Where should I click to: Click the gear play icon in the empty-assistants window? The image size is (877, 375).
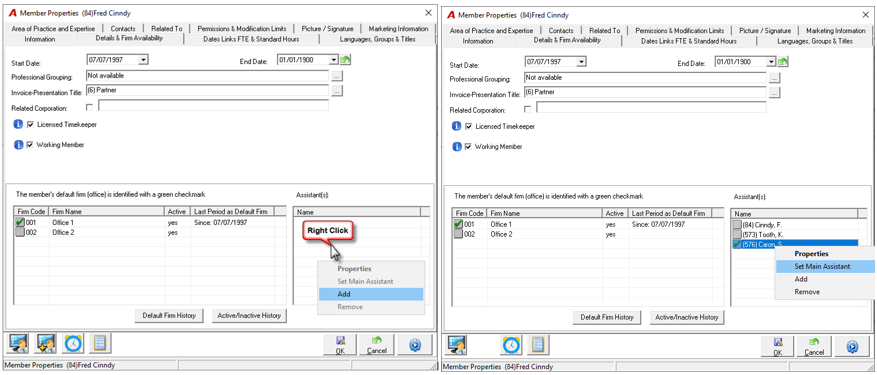click(414, 345)
